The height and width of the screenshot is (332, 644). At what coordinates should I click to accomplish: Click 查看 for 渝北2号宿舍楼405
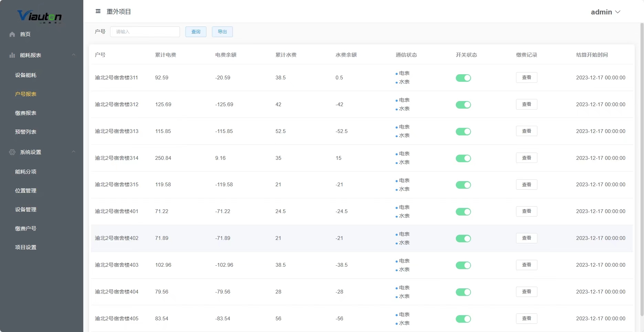(526, 319)
